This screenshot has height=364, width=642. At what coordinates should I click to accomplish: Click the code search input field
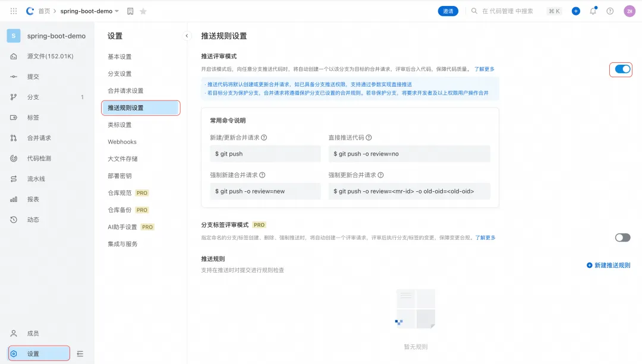point(508,11)
